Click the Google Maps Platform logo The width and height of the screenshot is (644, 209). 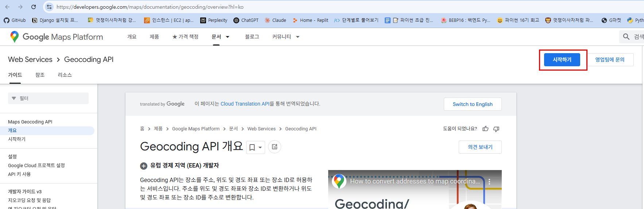click(57, 37)
